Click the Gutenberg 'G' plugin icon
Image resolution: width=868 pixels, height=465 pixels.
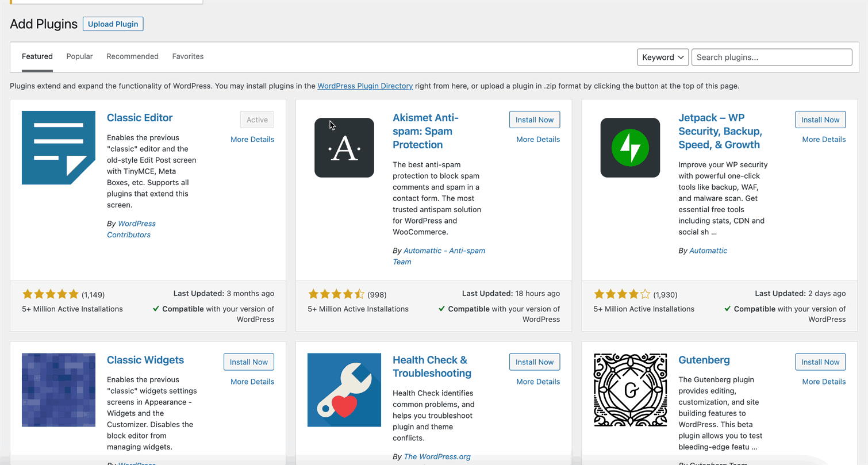pyautogui.click(x=630, y=390)
